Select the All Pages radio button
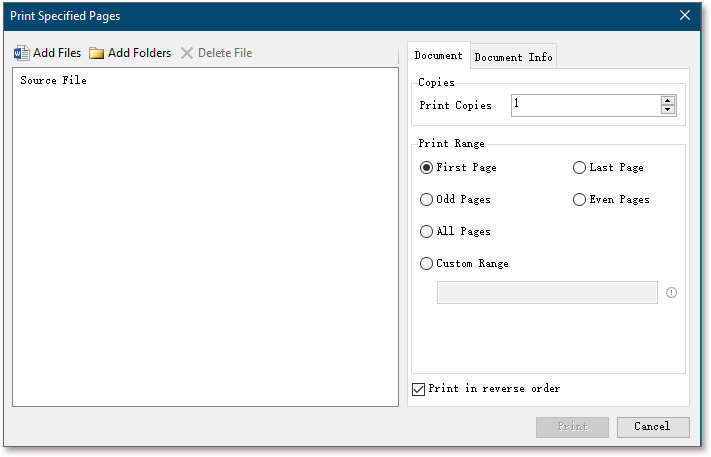 tap(426, 232)
